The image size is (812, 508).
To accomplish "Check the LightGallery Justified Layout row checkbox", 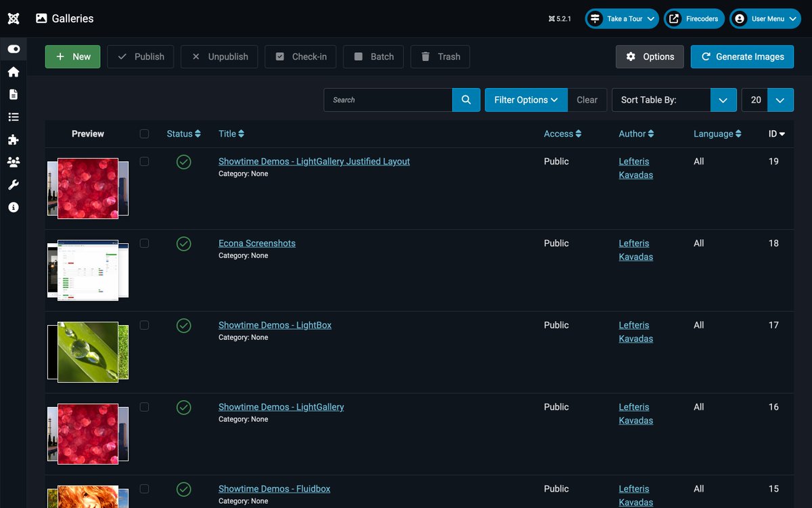I will (x=144, y=161).
